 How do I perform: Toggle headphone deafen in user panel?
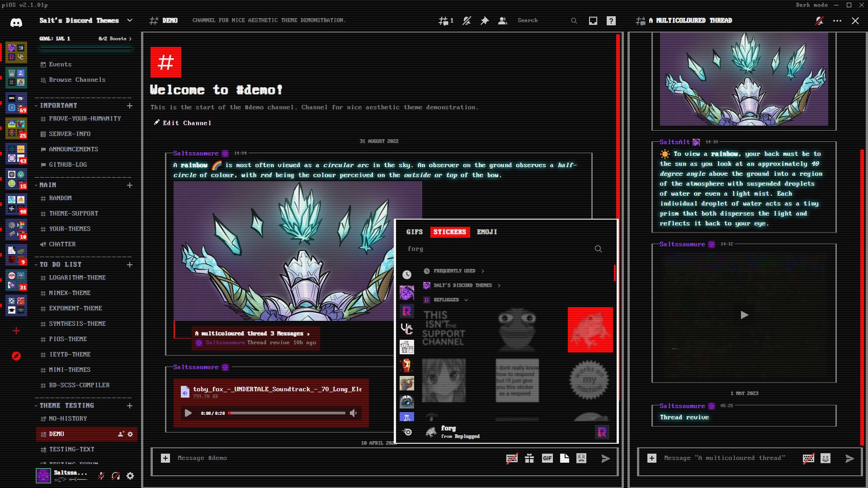(116, 476)
